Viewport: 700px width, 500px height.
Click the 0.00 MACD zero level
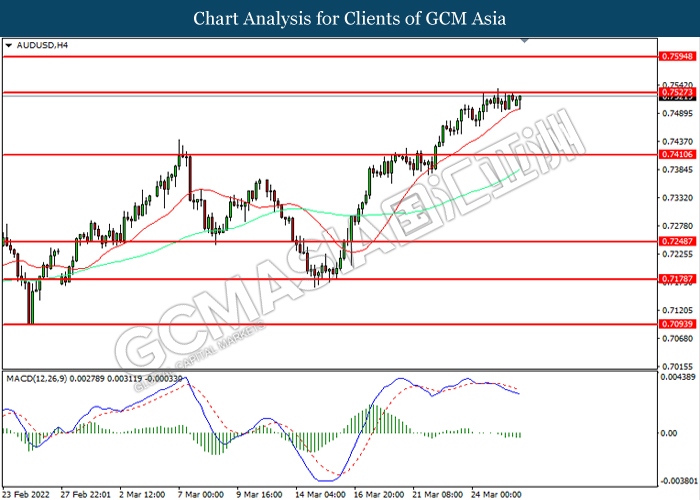tap(669, 433)
